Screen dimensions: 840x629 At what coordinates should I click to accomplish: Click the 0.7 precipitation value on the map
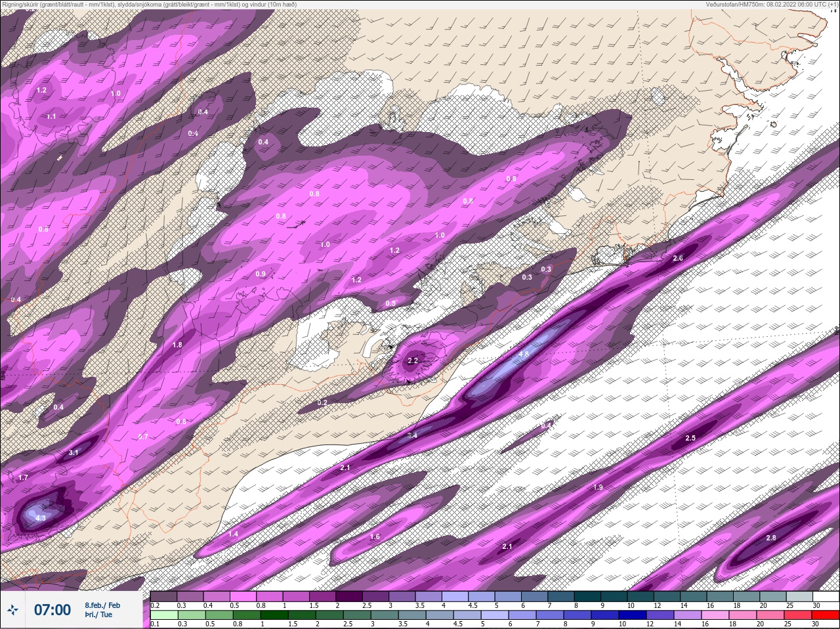pyautogui.click(x=143, y=437)
